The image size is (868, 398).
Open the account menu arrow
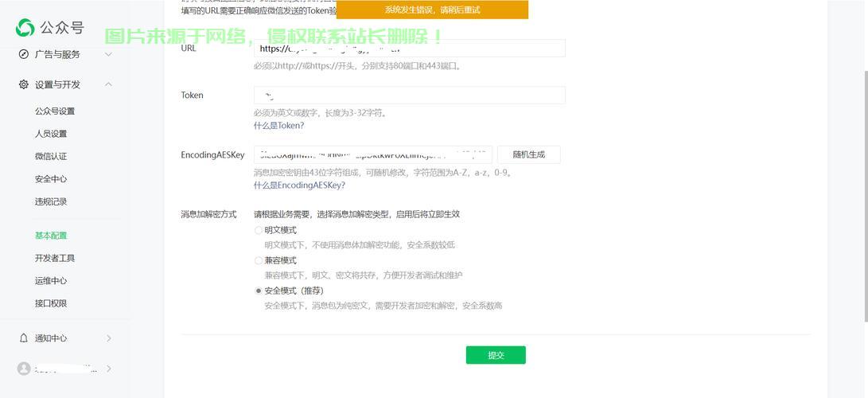pos(108,369)
